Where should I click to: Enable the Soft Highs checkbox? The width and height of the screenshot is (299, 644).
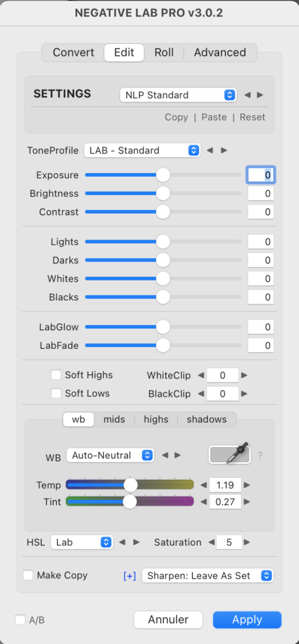coord(56,375)
